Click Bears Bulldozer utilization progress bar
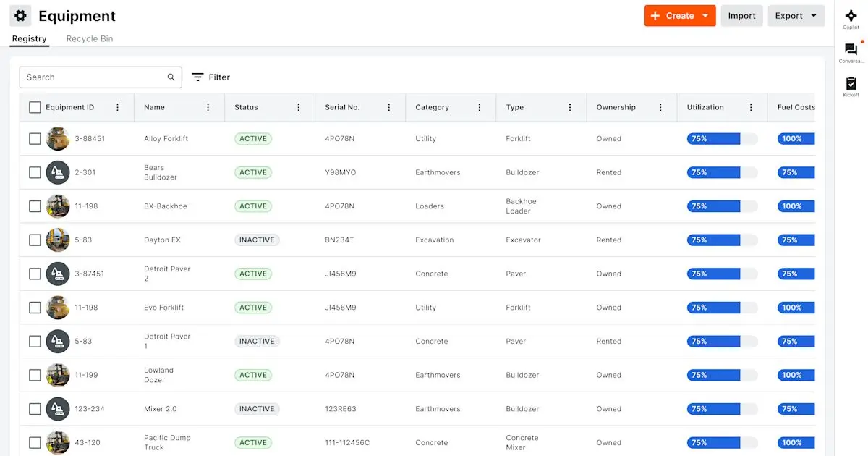868x456 pixels. pos(722,172)
